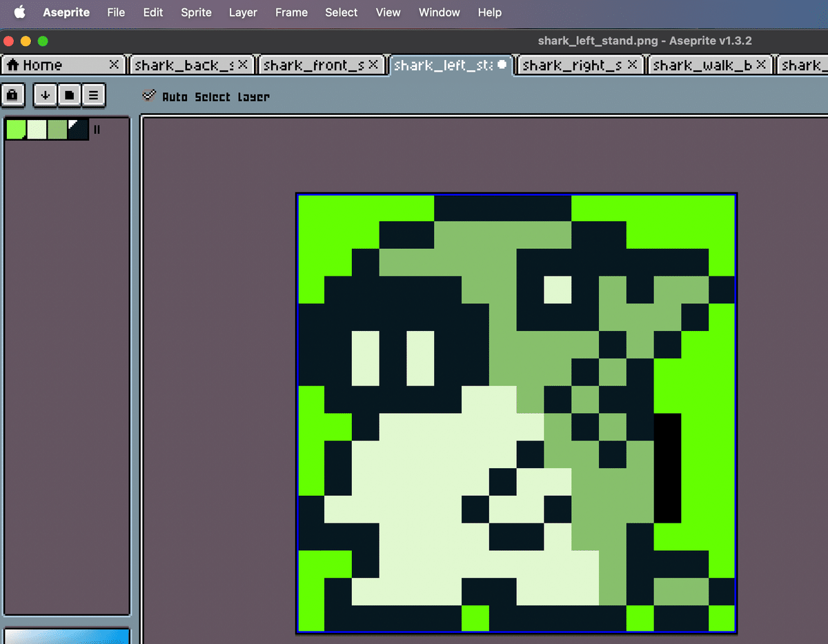Click the green full-screen window button
The image size is (828, 644).
tap(43, 41)
